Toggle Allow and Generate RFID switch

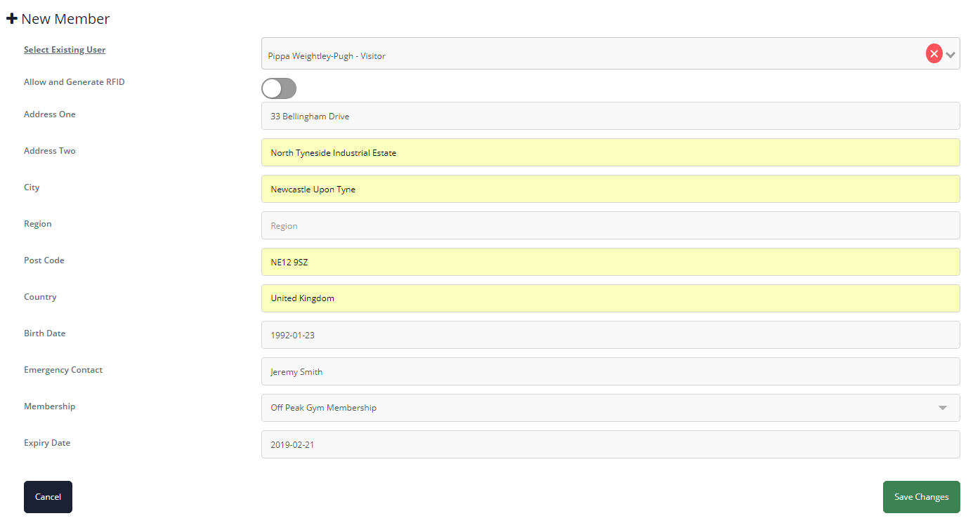(x=279, y=88)
